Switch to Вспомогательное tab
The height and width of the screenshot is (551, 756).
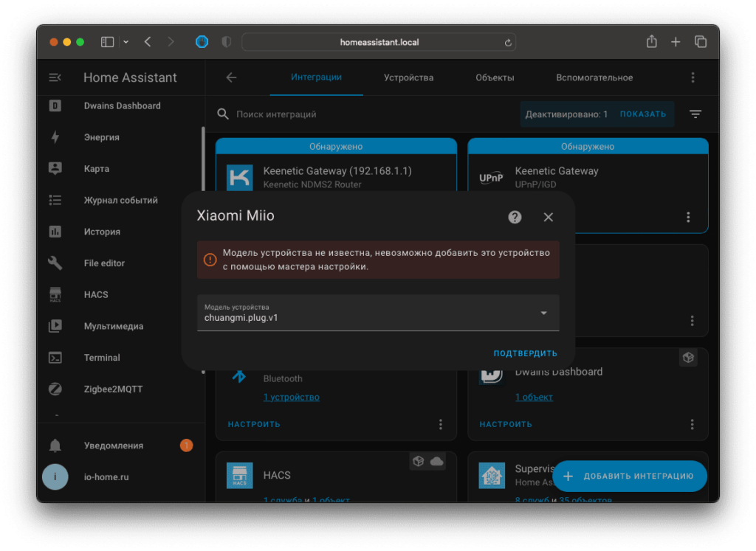(594, 77)
